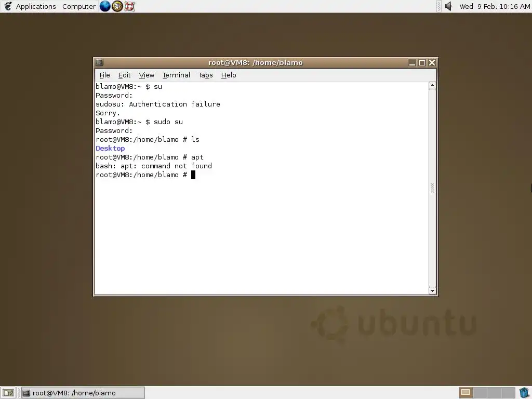Click 'bash: apt: command not found' line
532x399 pixels.
(x=154, y=166)
